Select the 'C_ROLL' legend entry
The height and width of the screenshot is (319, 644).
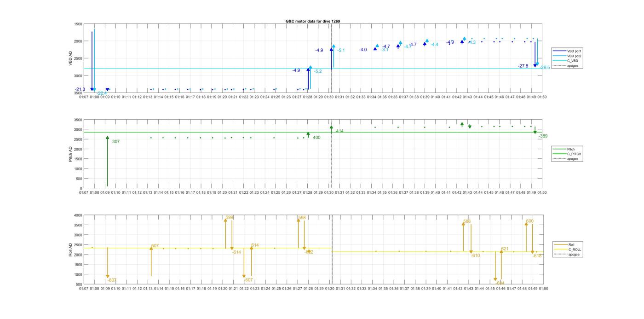pyautogui.click(x=568, y=249)
